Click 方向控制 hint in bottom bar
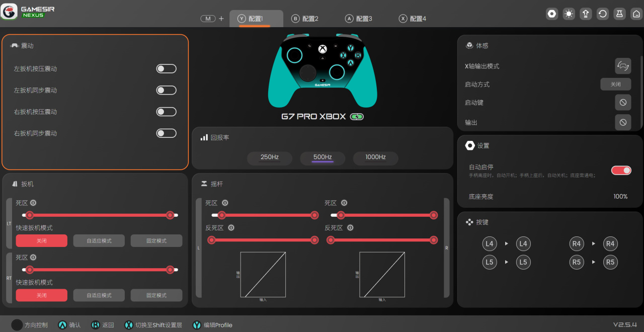 [x=30, y=325]
